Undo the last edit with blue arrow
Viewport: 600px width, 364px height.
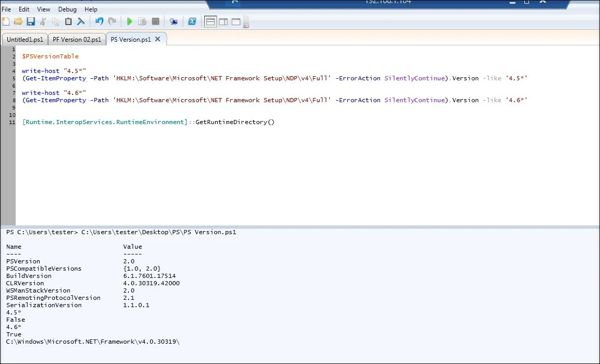click(x=99, y=21)
